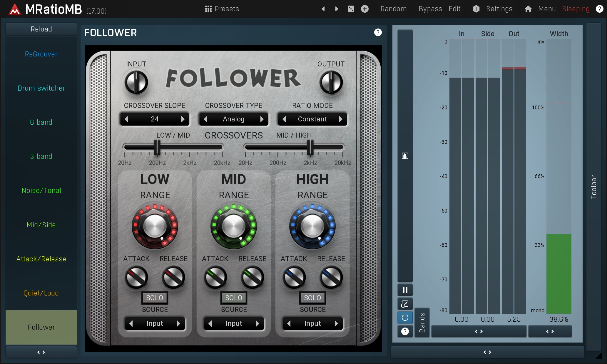Click the add preset plus icon
The height and width of the screenshot is (364, 607).
(x=365, y=9)
